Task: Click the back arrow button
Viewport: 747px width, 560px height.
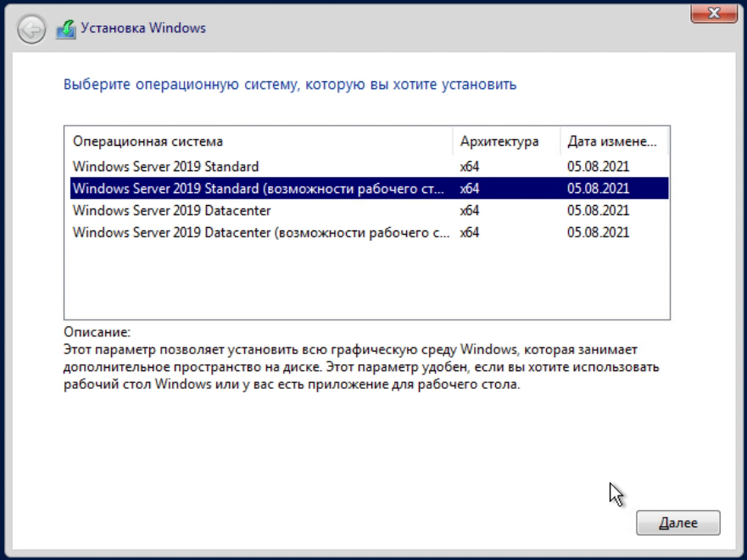Action: 31,30
